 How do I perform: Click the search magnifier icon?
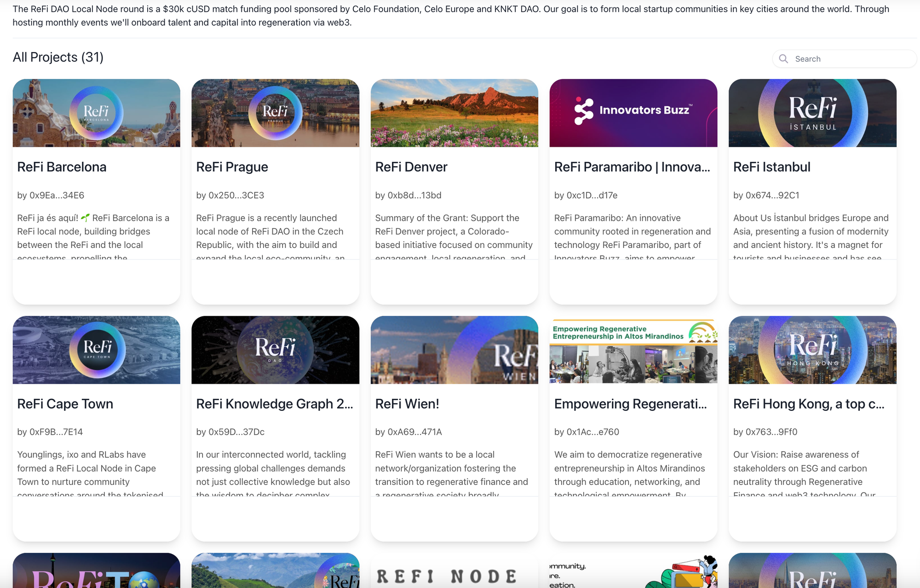(783, 58)
